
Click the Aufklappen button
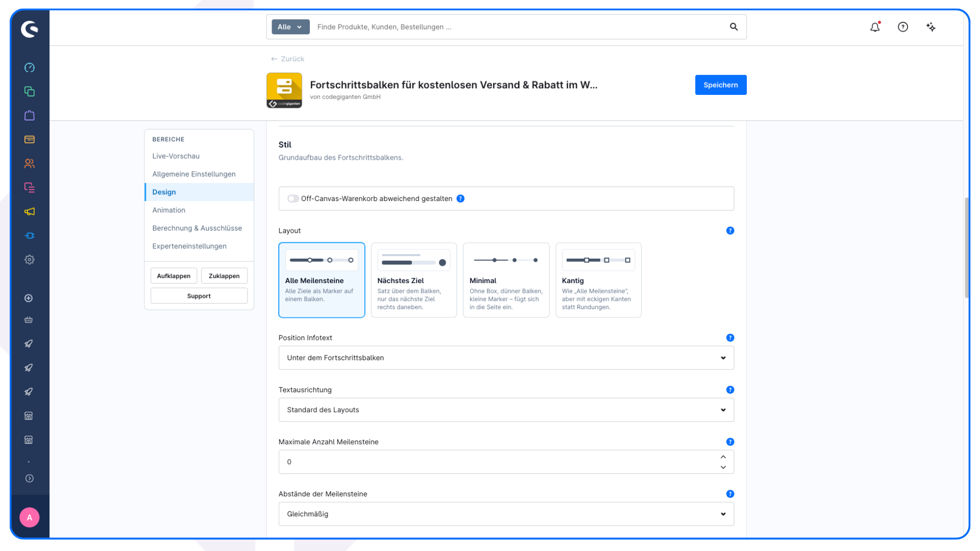(174, 275)
